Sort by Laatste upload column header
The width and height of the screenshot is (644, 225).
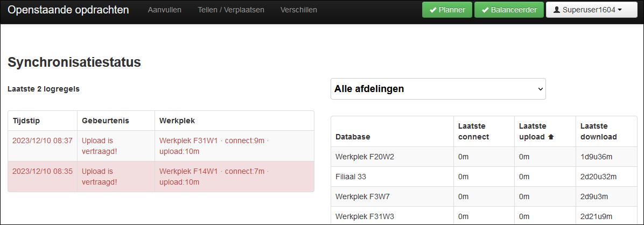544,131
